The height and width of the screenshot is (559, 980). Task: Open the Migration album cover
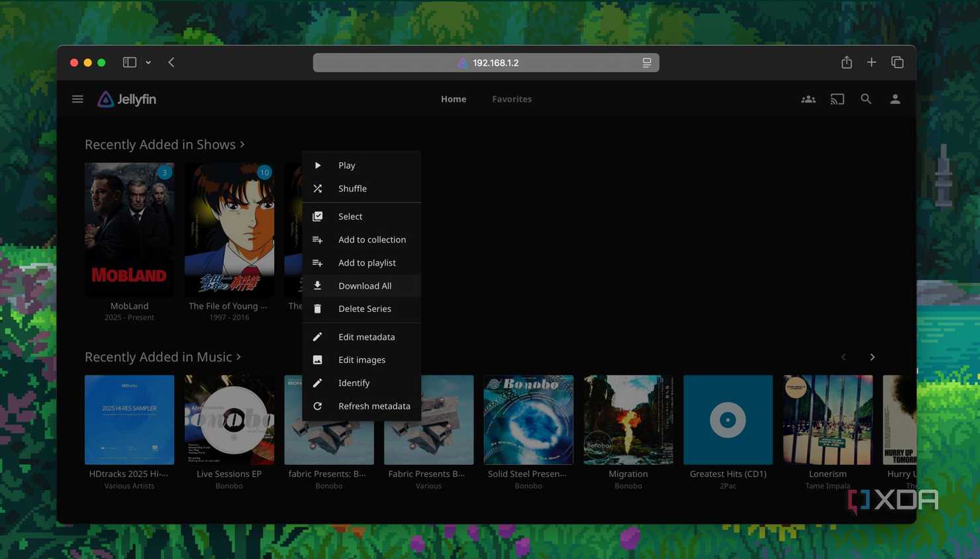pyautogui.click(x=628, y=420)
